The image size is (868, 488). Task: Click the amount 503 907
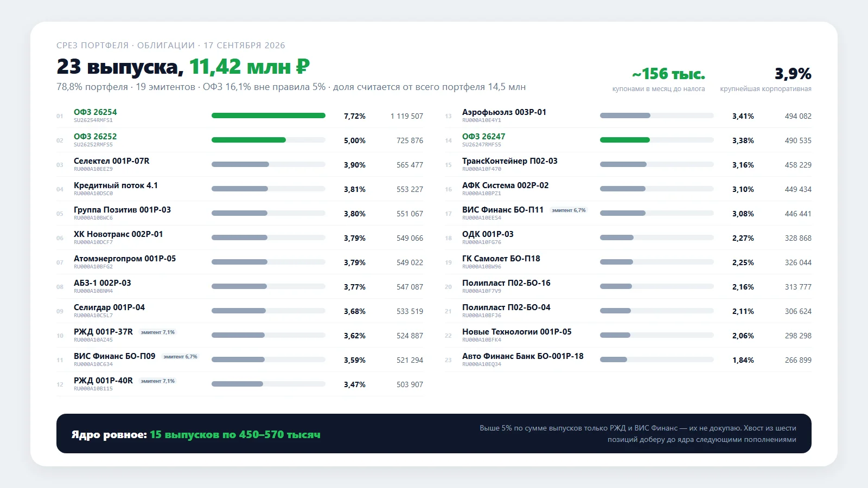[410, 384]
